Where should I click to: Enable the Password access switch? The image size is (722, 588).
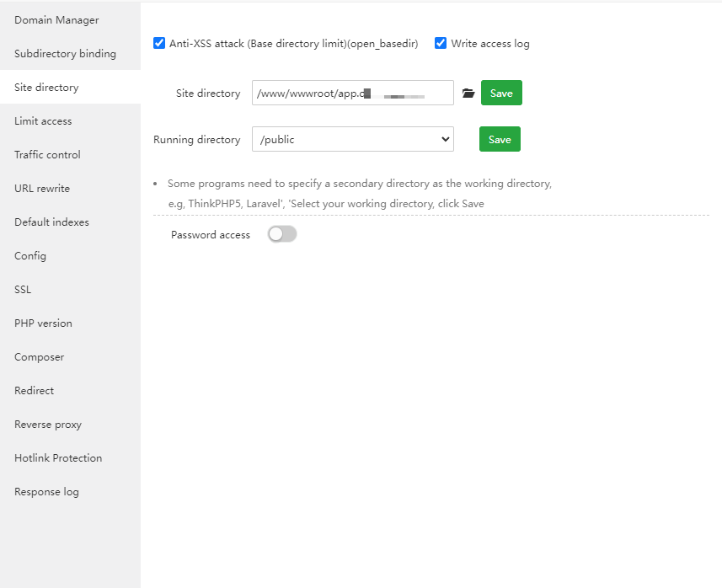(x=282, y=234)
